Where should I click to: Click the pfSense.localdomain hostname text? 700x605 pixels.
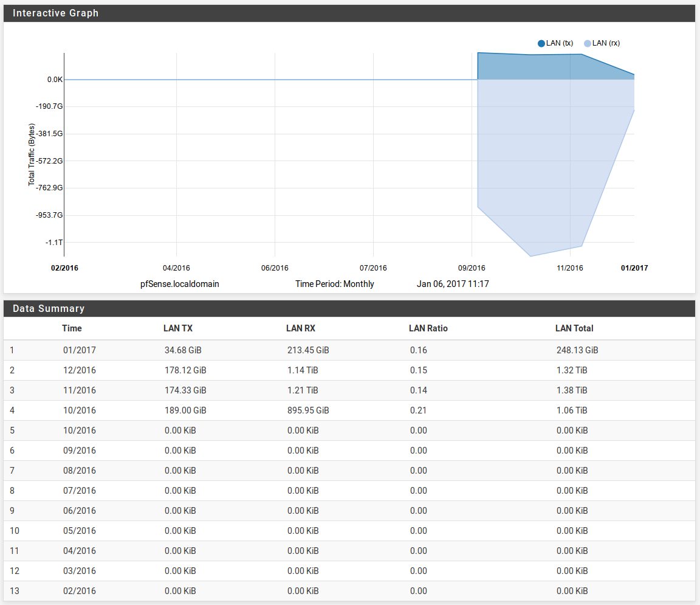[x=180, y=284]
